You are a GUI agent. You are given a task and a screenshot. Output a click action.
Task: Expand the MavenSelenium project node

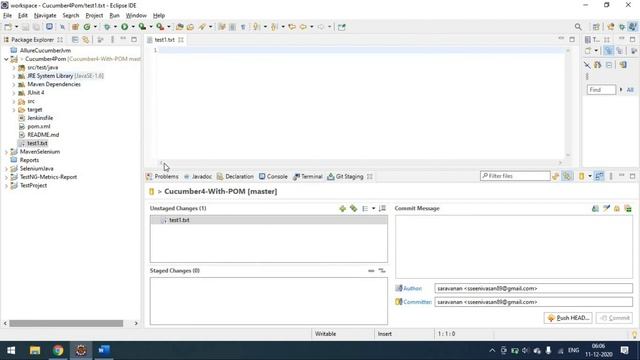[6, 152]
